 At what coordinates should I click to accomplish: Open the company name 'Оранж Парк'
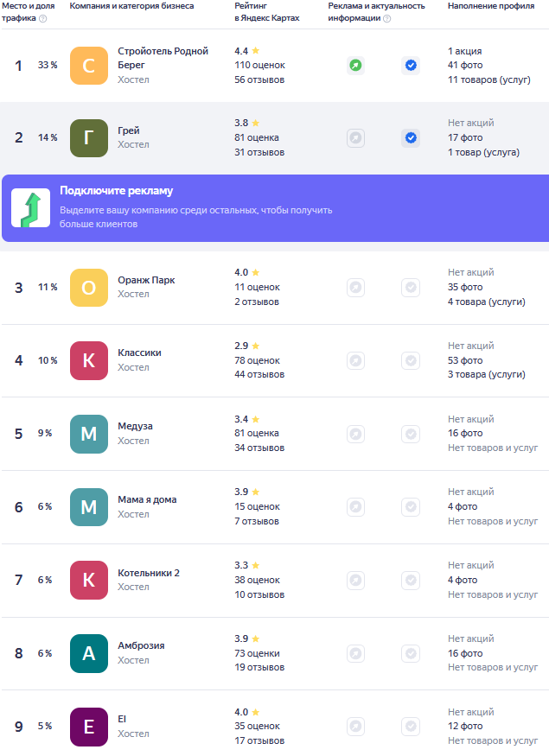click(x=146, y=280)
